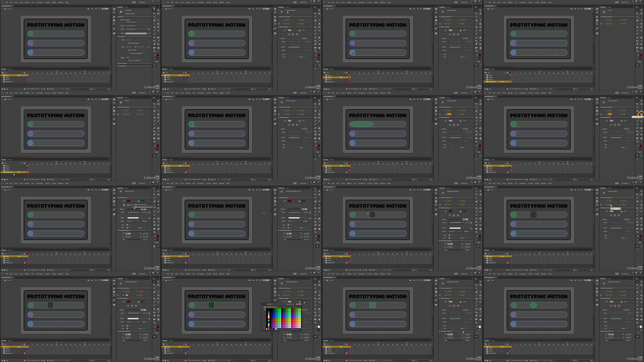Open CC Libraries icon left of Document properties

pos(114,33)
